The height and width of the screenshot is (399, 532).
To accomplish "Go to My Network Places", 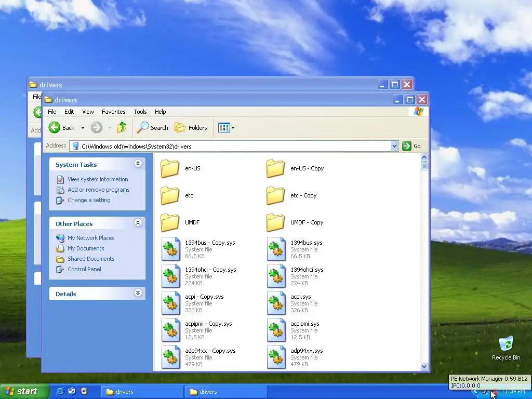I will coord(91,238).
